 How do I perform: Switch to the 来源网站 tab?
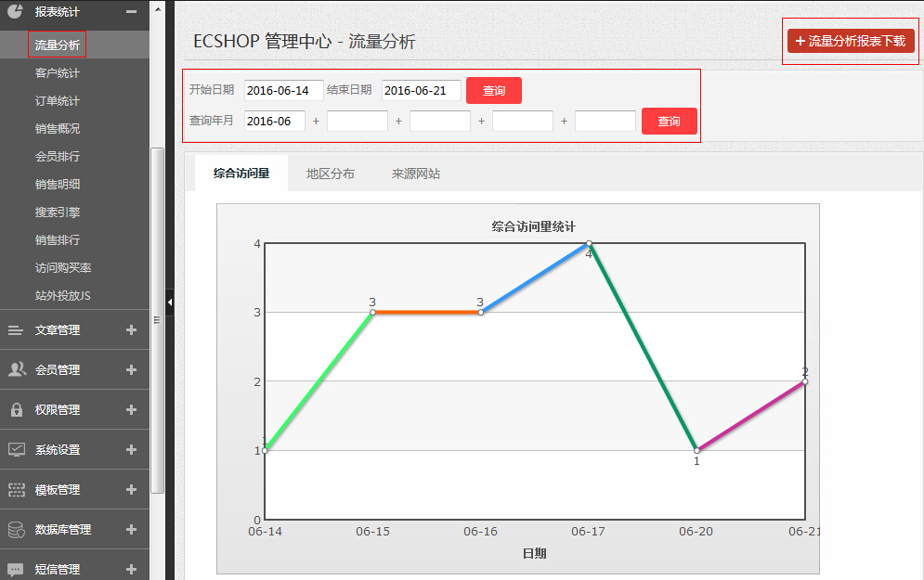pos(415,172)
